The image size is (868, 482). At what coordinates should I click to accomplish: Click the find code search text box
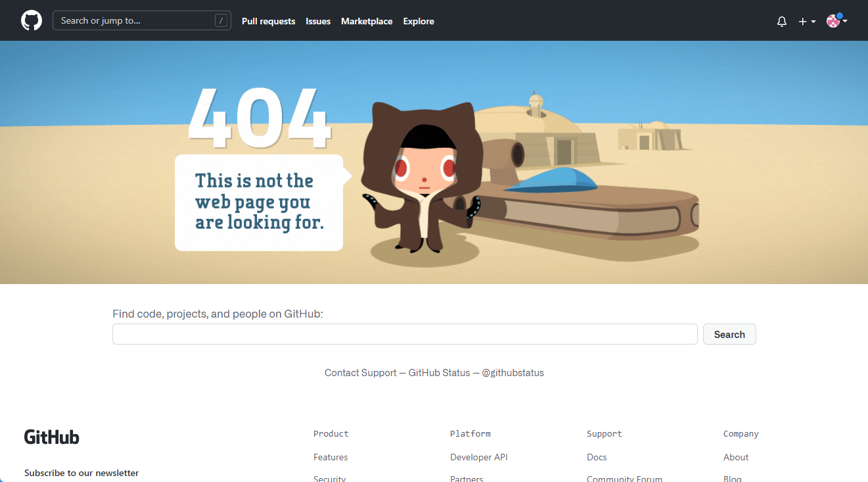pyautogui.click(x=404, y=334)
